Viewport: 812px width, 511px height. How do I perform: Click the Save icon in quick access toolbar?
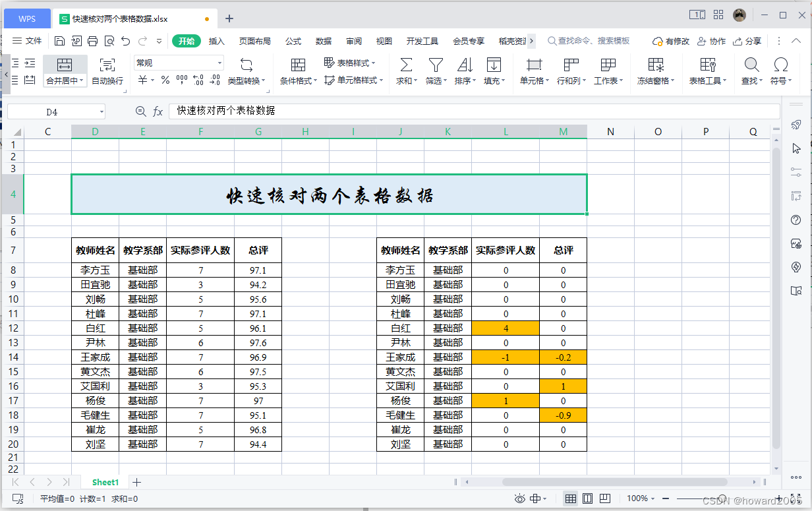(x=60, y=41)
